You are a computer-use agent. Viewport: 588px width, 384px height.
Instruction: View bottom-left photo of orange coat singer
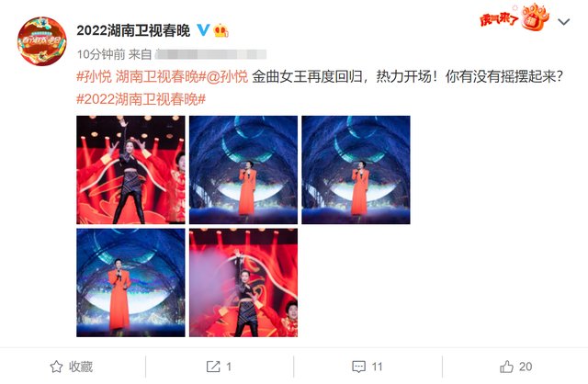tap(130, 282)
